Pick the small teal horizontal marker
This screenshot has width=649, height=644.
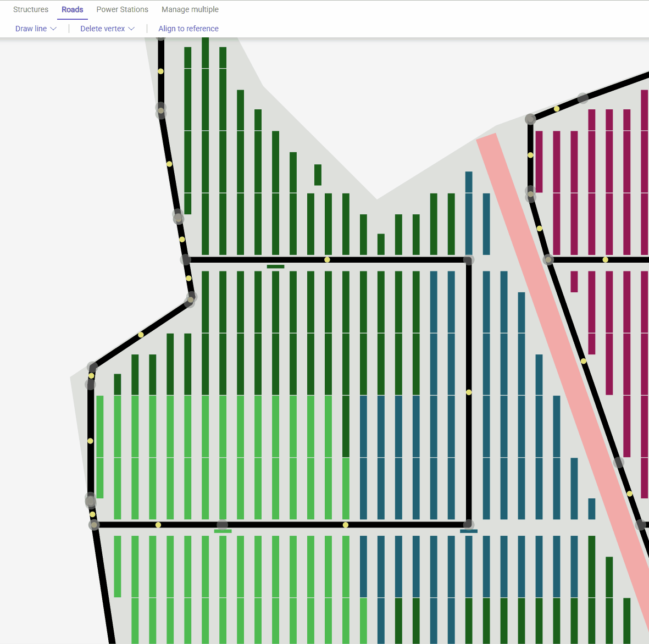[469, 531]
